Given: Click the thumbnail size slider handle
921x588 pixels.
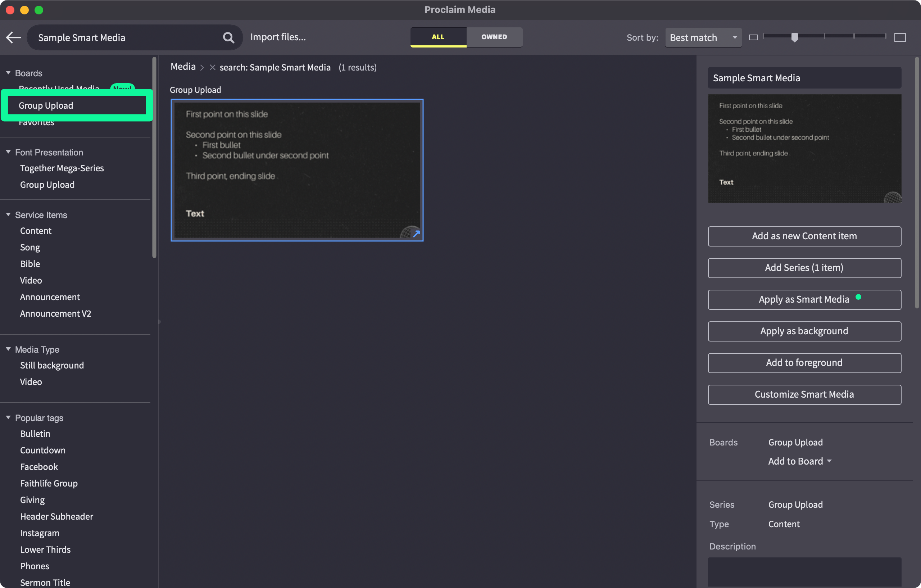Looking at the screenshot, I should (794, 37).
